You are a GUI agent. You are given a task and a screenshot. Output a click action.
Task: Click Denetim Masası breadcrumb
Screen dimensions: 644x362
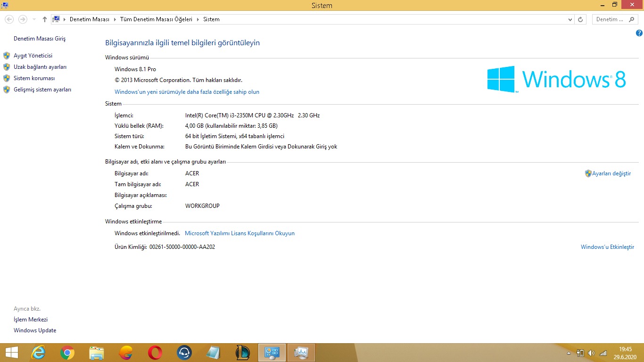pos(90,19)
